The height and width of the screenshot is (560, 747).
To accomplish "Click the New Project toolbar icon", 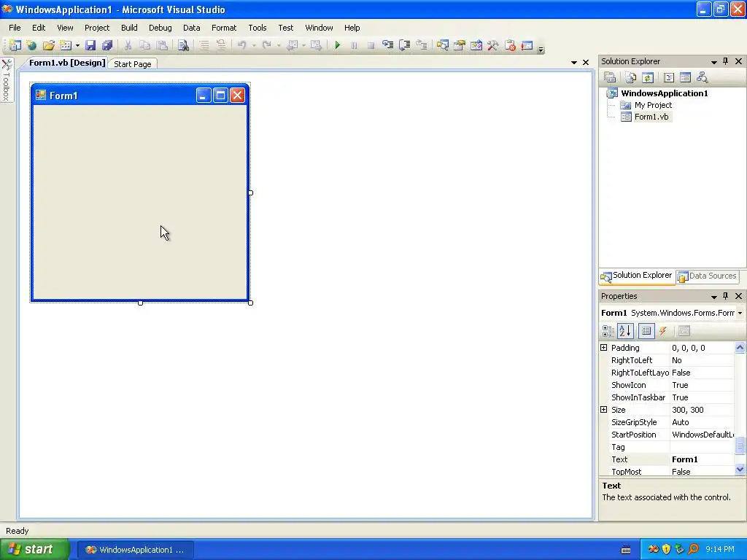I will click(15, 45).
